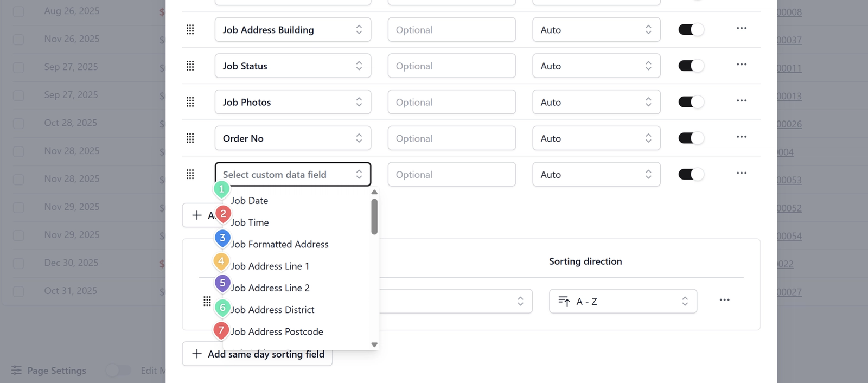This screenshot has width=868, height=383.
Task: Disable the Order No visibility switch
Action: click(691, 138)
